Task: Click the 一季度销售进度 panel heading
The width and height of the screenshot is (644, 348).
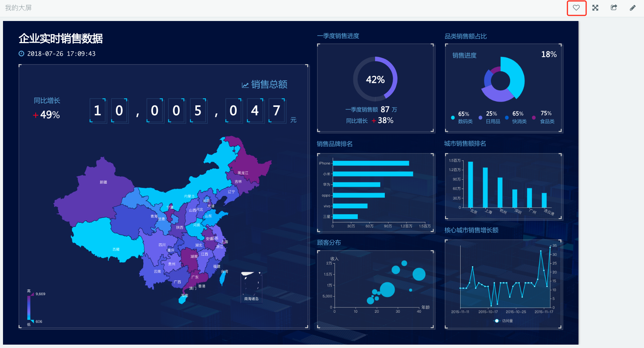Action: point(338,36)
